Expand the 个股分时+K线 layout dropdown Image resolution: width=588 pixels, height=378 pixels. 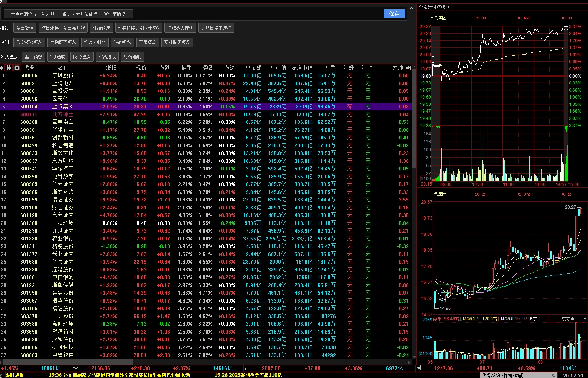tap(448, 7)
